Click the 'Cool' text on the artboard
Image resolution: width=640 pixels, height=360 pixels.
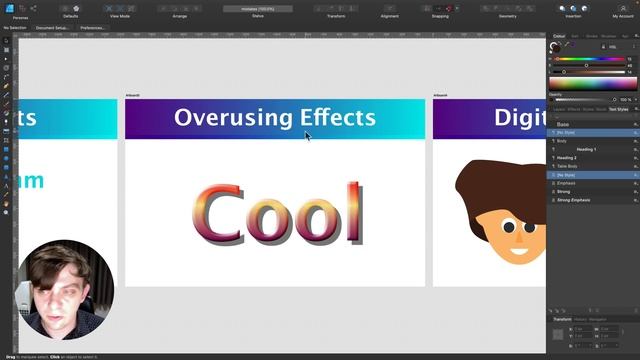(x=278, y=213)
